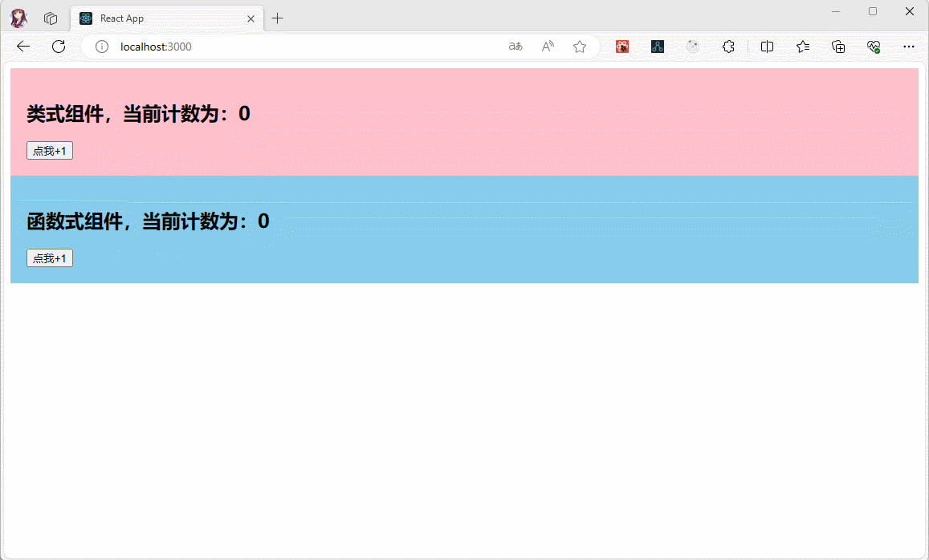
Task: Toggle split screen view
Action: [767, 47]
